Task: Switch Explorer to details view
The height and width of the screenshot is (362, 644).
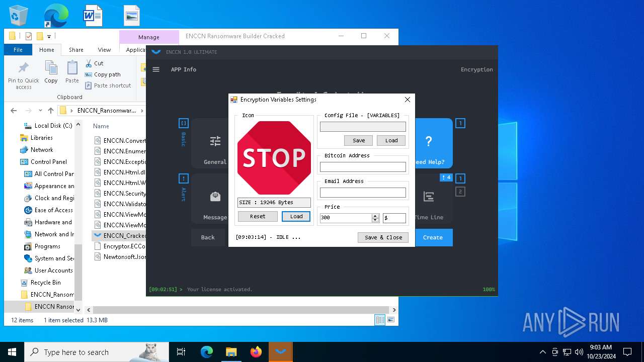Action: 380,320
